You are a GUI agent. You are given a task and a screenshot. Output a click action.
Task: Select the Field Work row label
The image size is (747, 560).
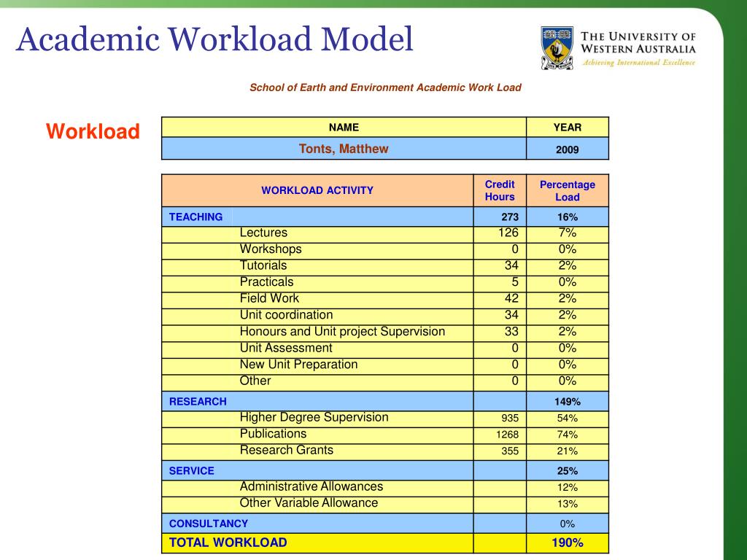[x=269, y=298]
